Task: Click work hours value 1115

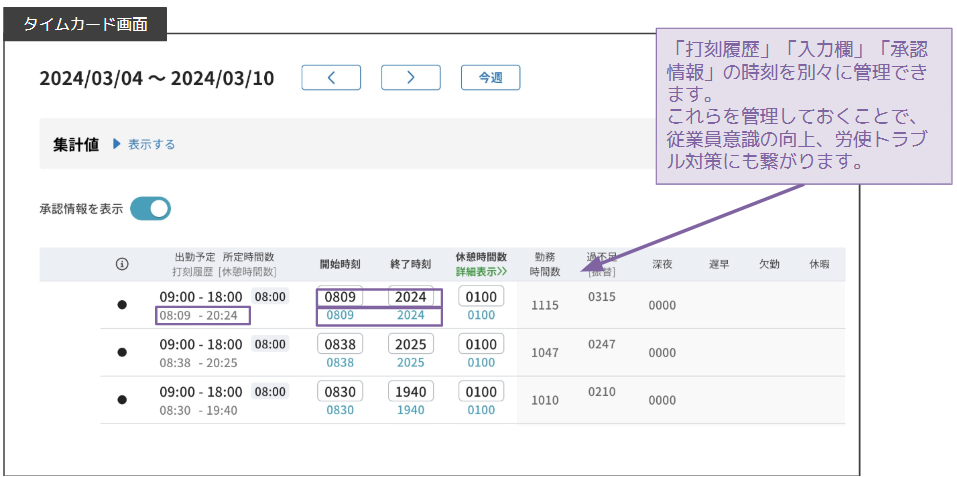Action: (545, 306)
